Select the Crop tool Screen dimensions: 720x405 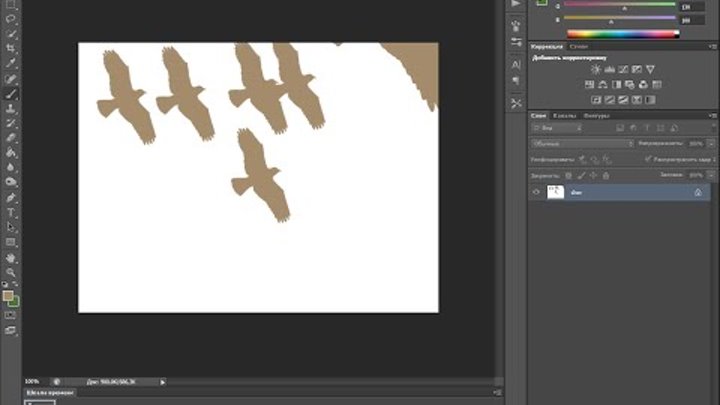(11, 47)
